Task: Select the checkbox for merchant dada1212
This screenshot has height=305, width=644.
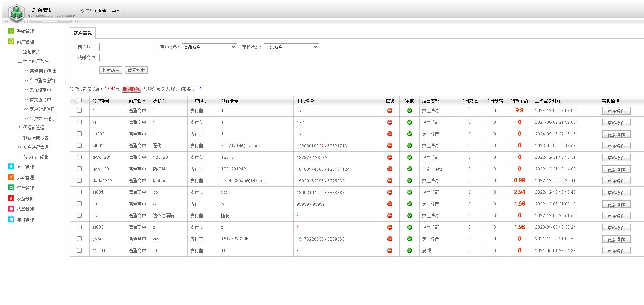Action: tap(79, 181)
